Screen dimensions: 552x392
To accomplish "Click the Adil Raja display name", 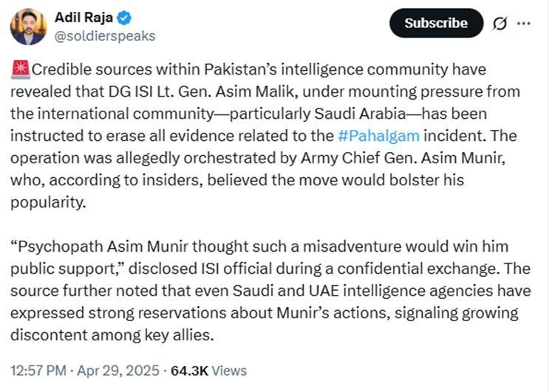I will pos(84,17).
